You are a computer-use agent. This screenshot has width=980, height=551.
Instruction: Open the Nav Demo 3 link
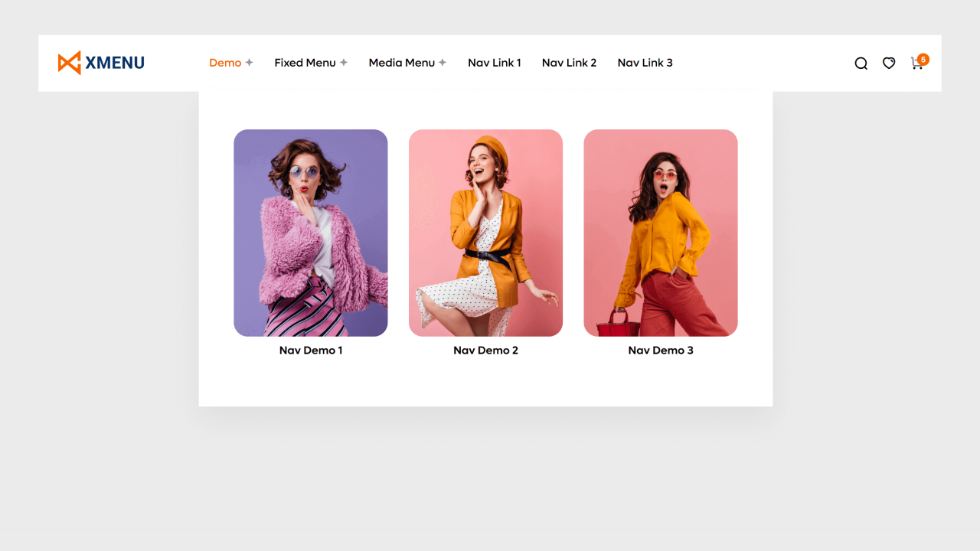click(660, 350)
